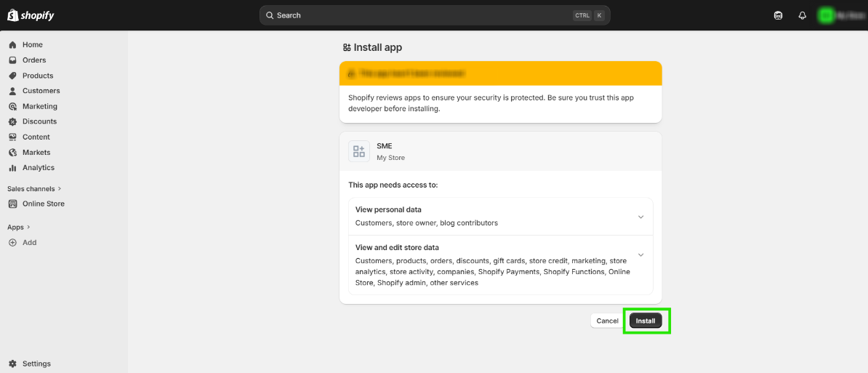This screenshot has height=373, width=868.
Task: Click the Analytics bar chart icon
Action: coord(12,168)
